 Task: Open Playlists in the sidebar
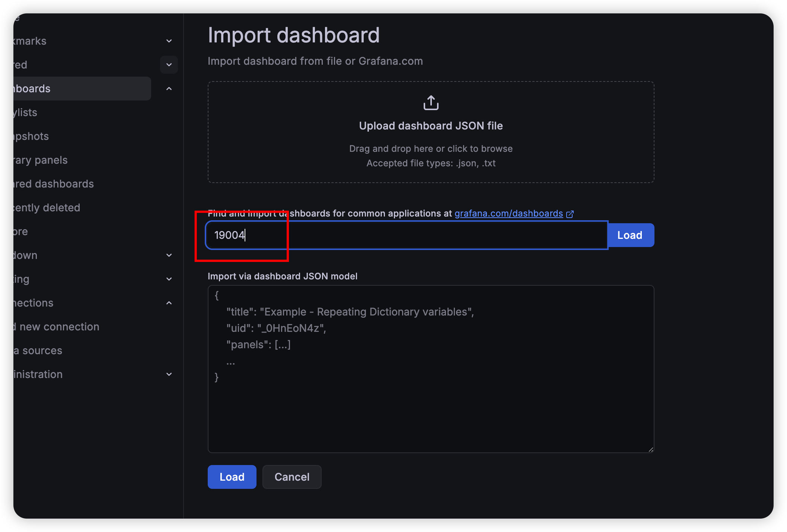[25, 112]
